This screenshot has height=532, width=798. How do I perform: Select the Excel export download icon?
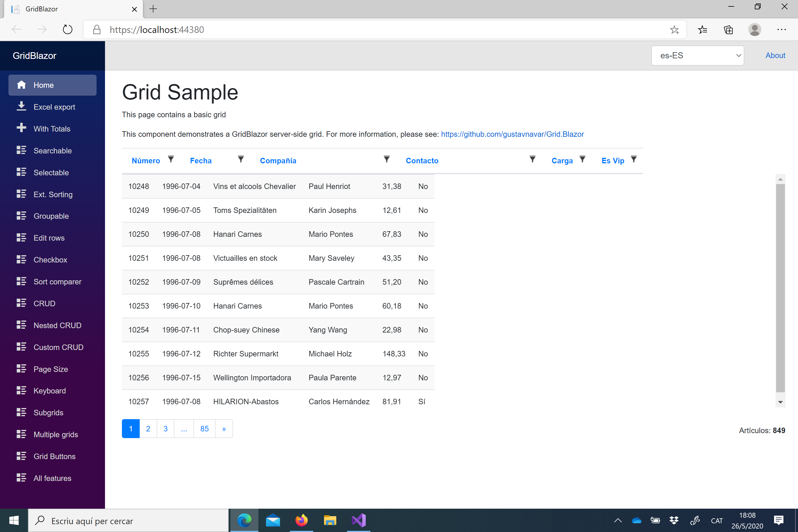[x=22, y=106]
